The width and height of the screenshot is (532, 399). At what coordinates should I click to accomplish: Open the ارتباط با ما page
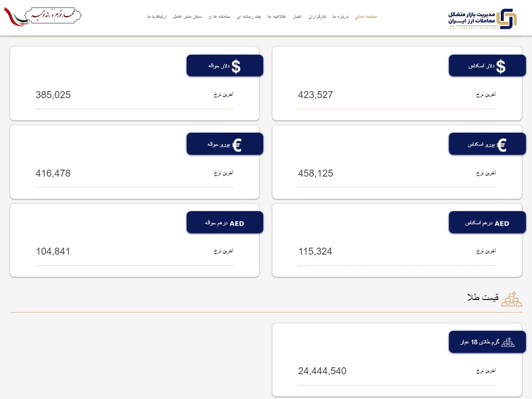pyautogui.click(x=157, y=16)
